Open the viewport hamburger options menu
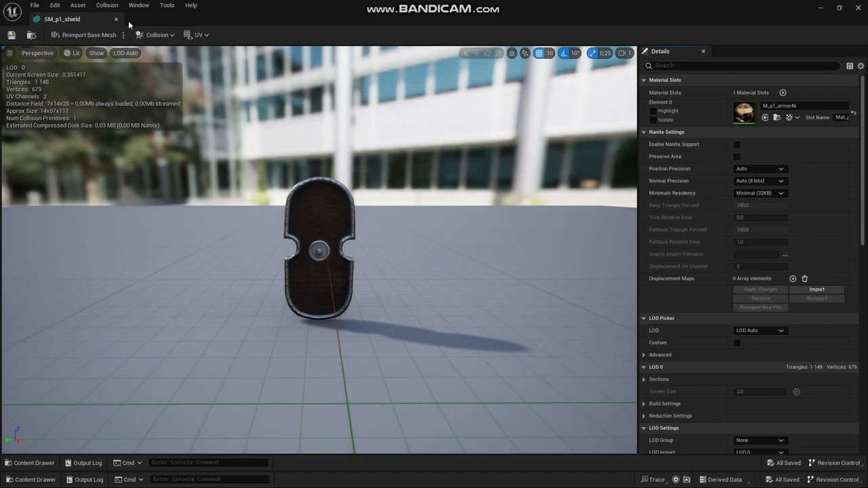This screenshot has width=868, height=488. (x=9, y=53)
